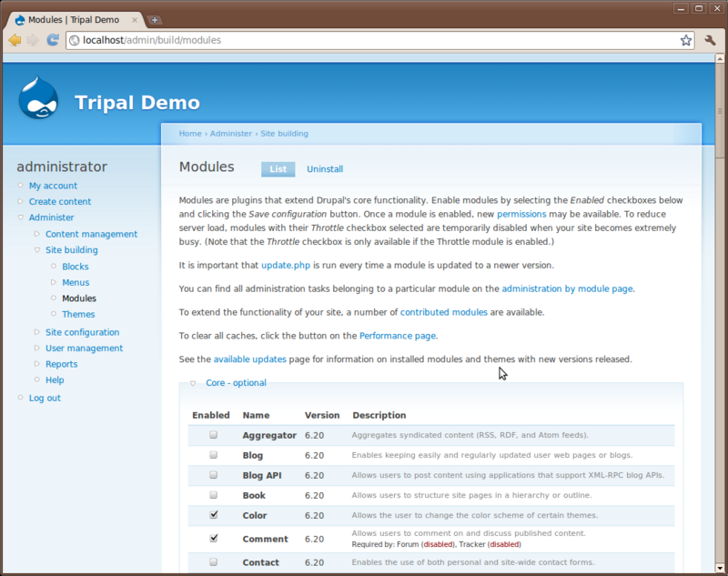Enable the Blog API module checkbox

click(x=213, y=475)
